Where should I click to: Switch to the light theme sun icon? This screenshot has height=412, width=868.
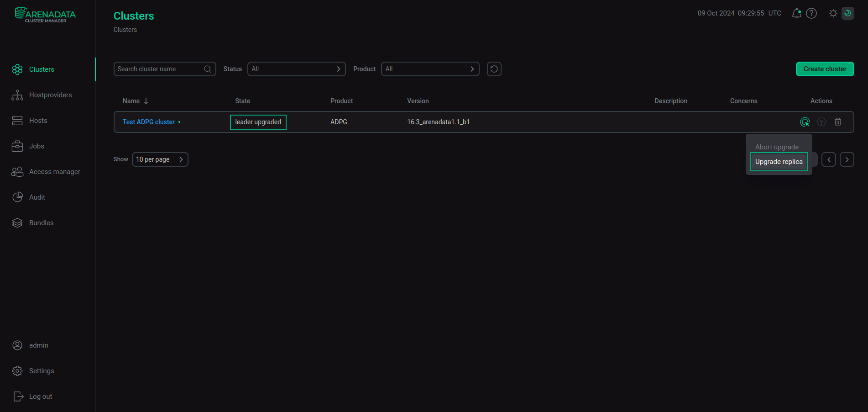pyautogui.click(x=833, y=13)
